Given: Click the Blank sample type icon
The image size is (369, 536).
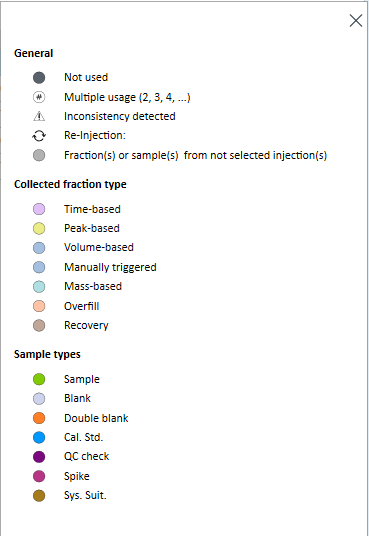Looking at the screenshot, I should pyautogui.click(x=39, y=399).
